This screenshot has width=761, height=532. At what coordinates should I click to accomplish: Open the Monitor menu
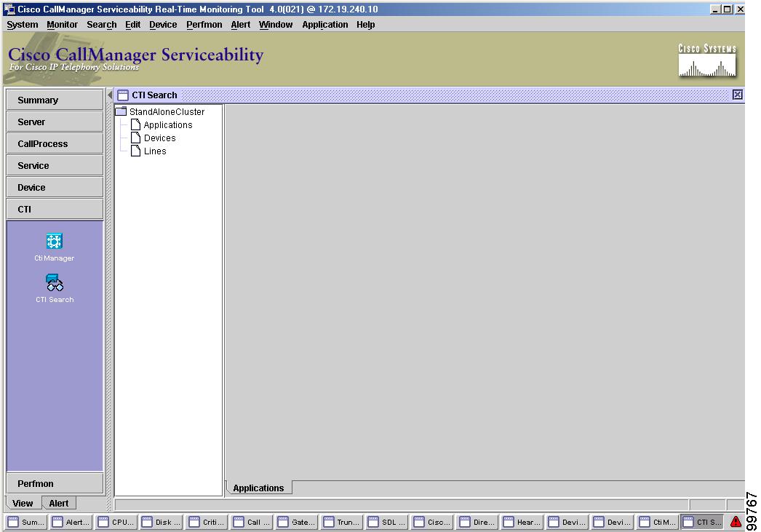pyautogui.click(x=62, y=25)
